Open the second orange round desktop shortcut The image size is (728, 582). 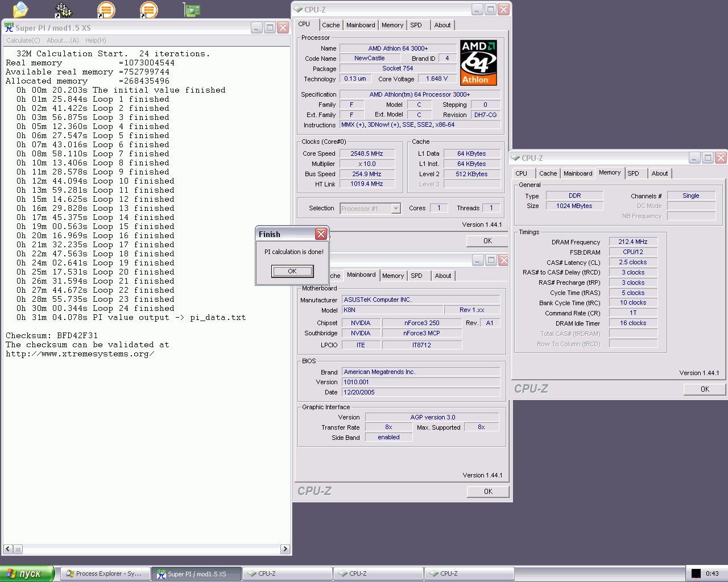[148, 10]
